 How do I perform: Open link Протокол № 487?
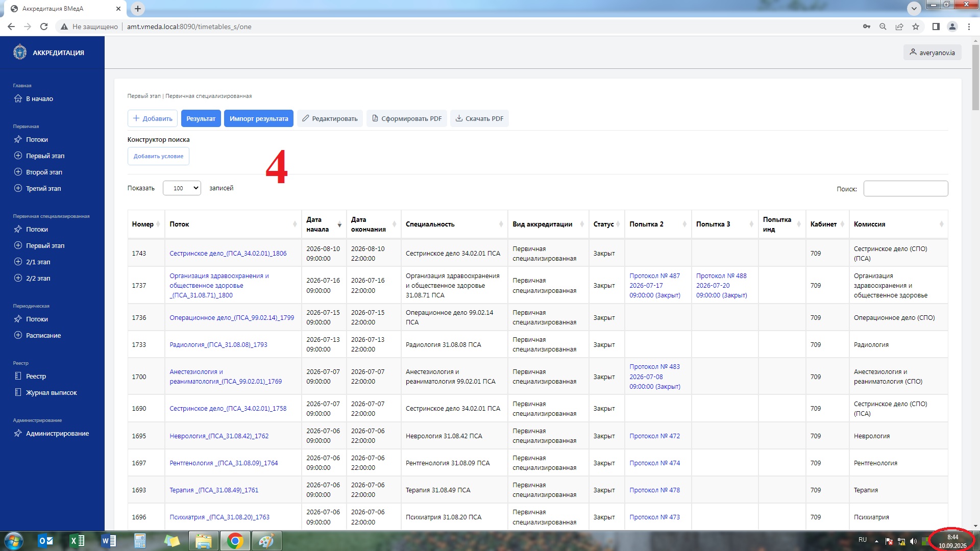tap(654, 275)
